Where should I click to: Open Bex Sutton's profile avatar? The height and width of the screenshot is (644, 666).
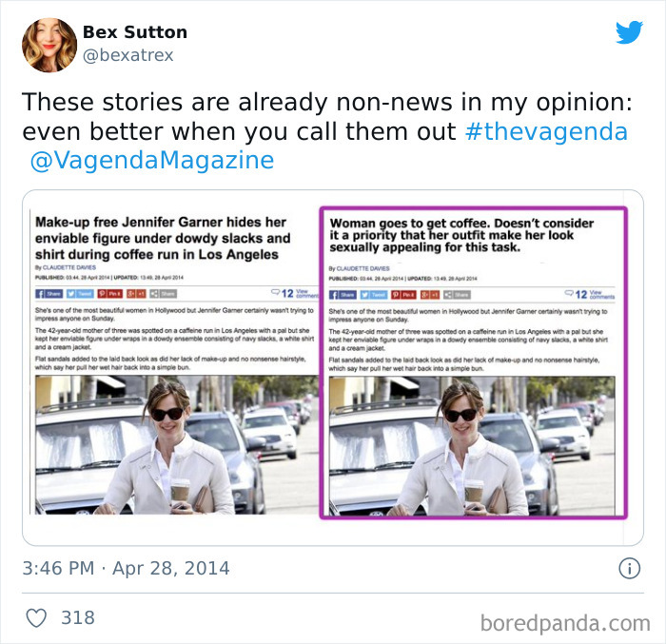(49, 45)
